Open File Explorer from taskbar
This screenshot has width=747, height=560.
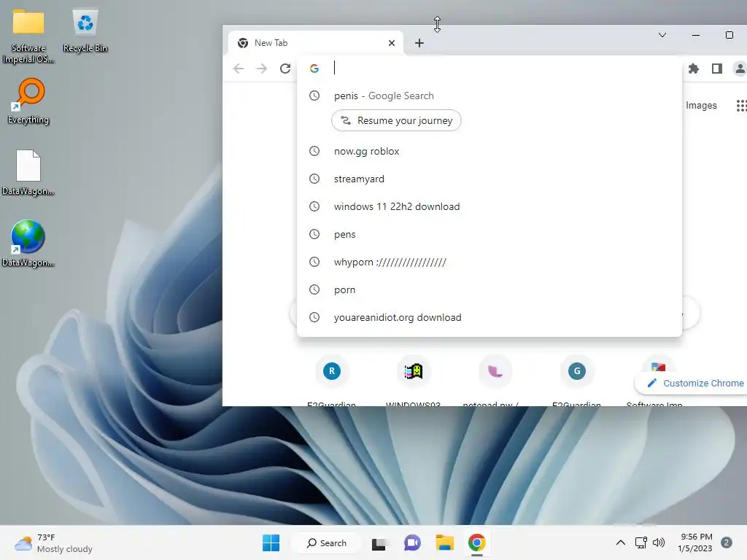(444, 542)
